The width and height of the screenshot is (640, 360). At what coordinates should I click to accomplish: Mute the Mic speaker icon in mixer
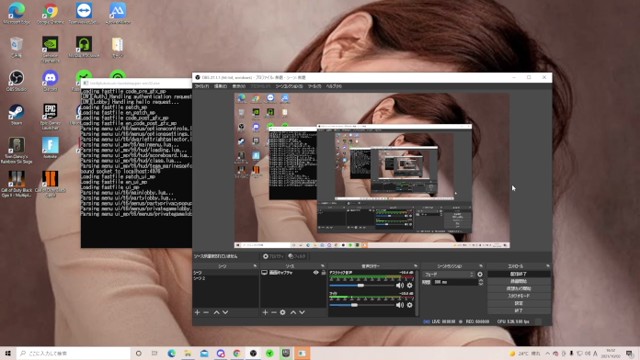tap(400, 305)
